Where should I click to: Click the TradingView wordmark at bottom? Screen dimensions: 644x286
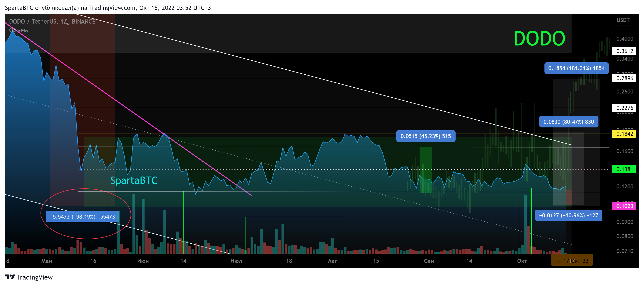[x=35, y=277]
